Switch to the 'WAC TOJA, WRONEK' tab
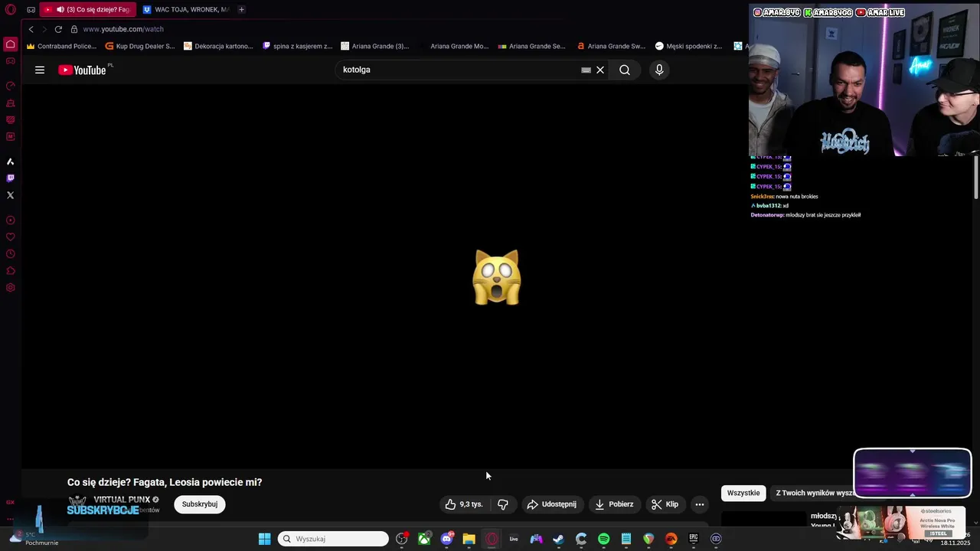Viewport: 980px width, 551px height. click(x=185, y=10)
